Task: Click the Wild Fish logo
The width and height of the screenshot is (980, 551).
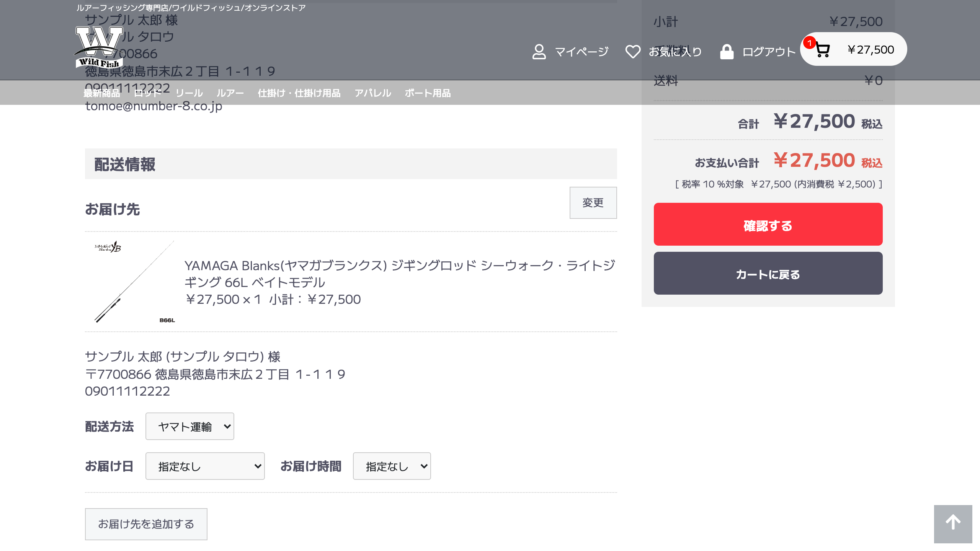Action: (x=99, y=47)
